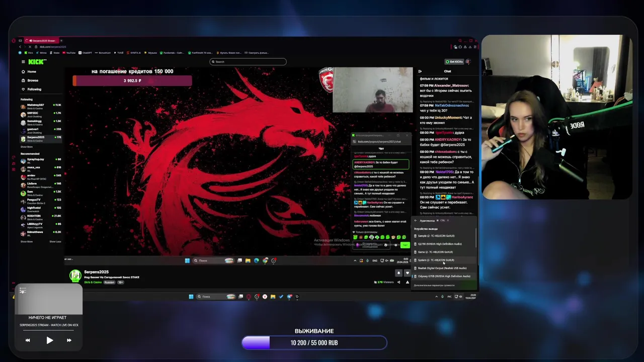Open the Kick hamburger sidebar menu
Viewport: 644px width, 362px height.
(23, 62)
